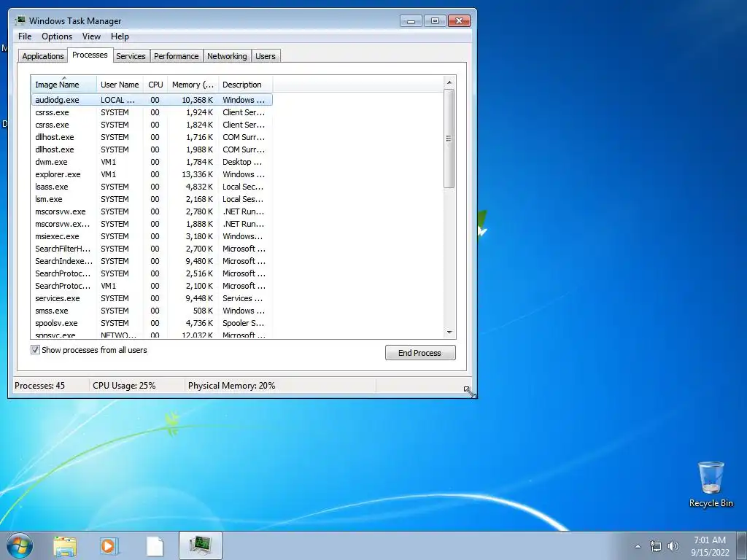Select the SearchIndexe... process
Image resolution: width=747 pixels, height=560 pixels.
(152, 261)
